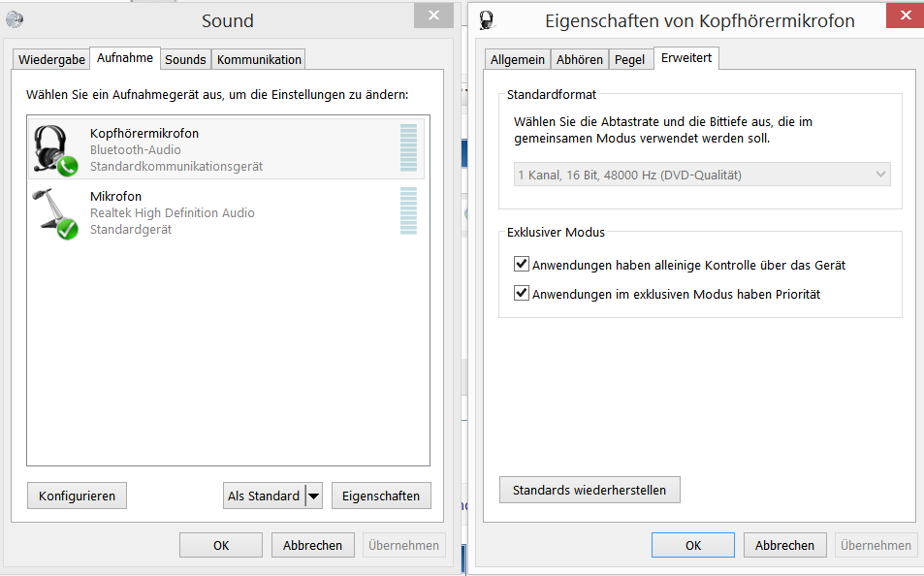The width and height of the screenshot is (924, 576).
Task: Open the Standardformat sample rate dropdown
Action: [702, 175]
